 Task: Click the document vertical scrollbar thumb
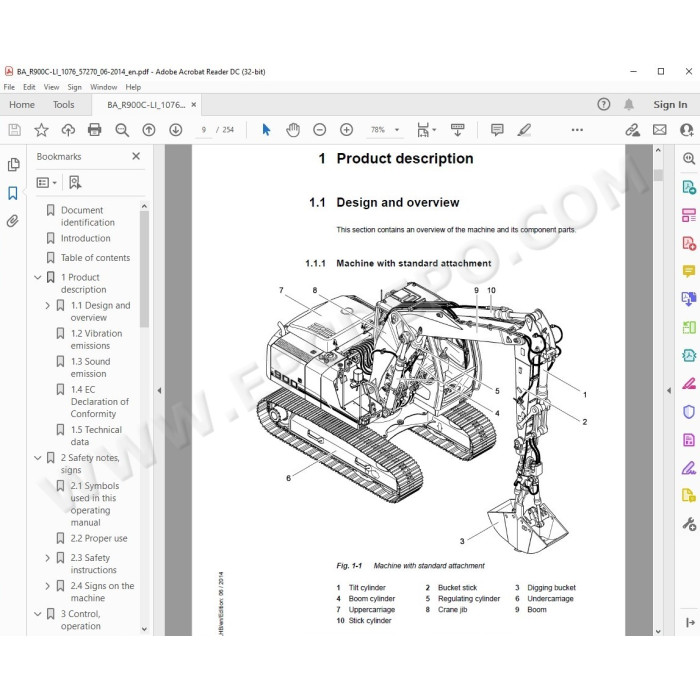click(658, 175)
